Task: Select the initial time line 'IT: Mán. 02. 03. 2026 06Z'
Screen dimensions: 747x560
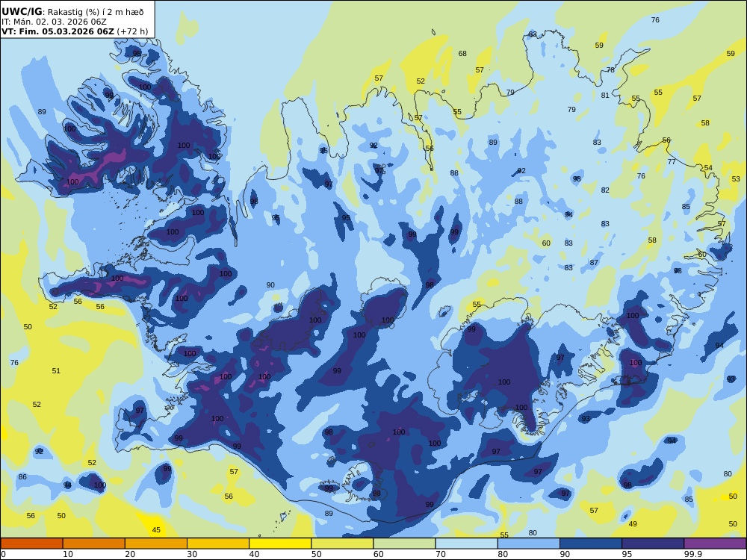Action: tap(54, 22)
